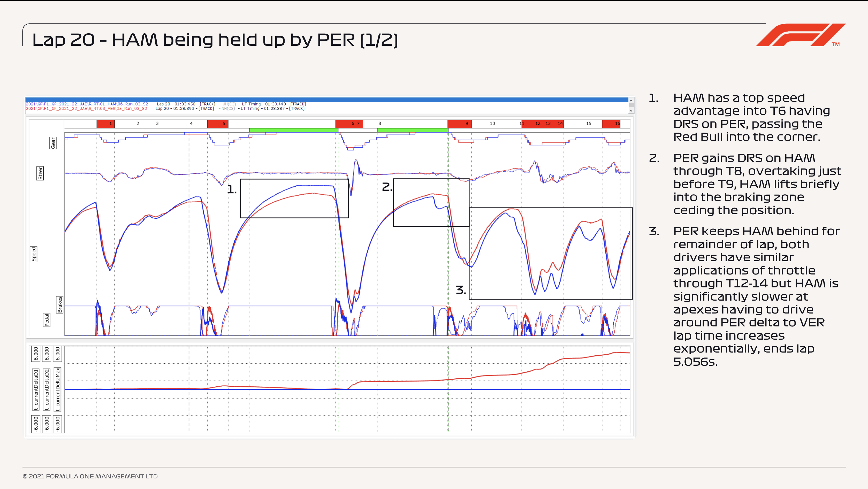
Task: Select the t_currentDeltaD1 channel label
Action: click(x=36, y=389)
